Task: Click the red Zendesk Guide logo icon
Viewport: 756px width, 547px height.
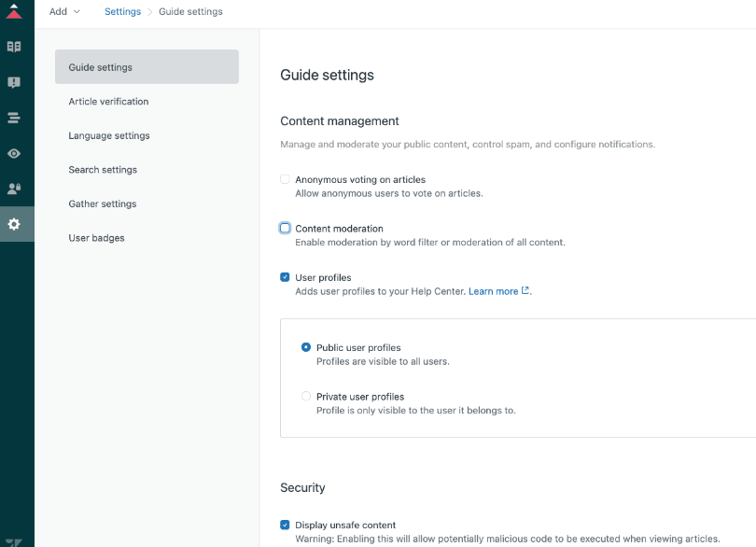Action: pos(14,11)
